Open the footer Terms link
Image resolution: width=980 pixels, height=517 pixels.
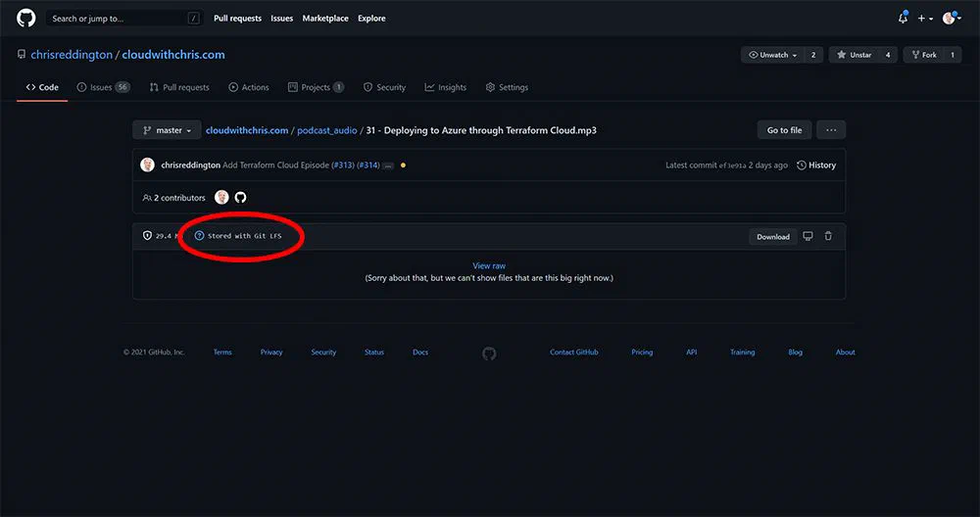click(222, 352)
